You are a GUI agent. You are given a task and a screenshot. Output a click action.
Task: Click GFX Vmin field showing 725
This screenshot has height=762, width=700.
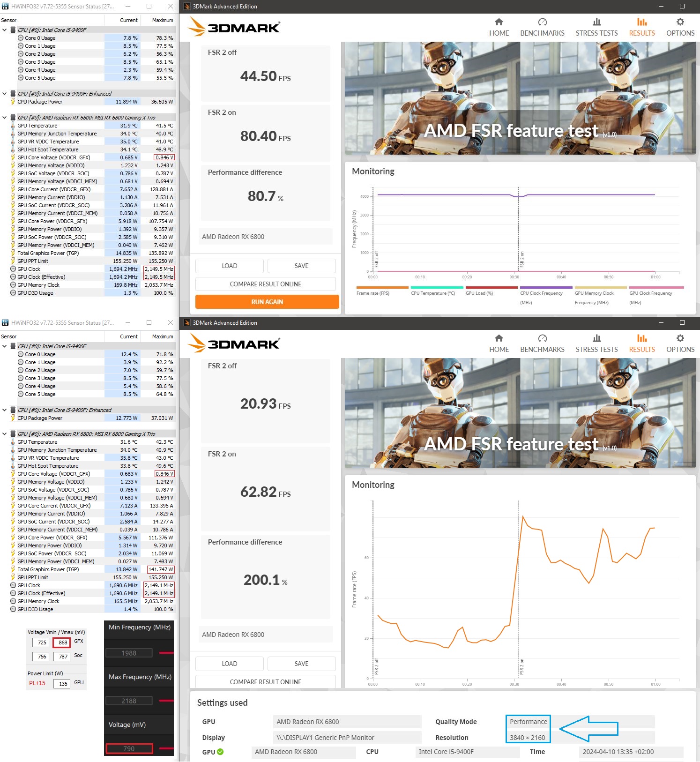pos(41,642)
